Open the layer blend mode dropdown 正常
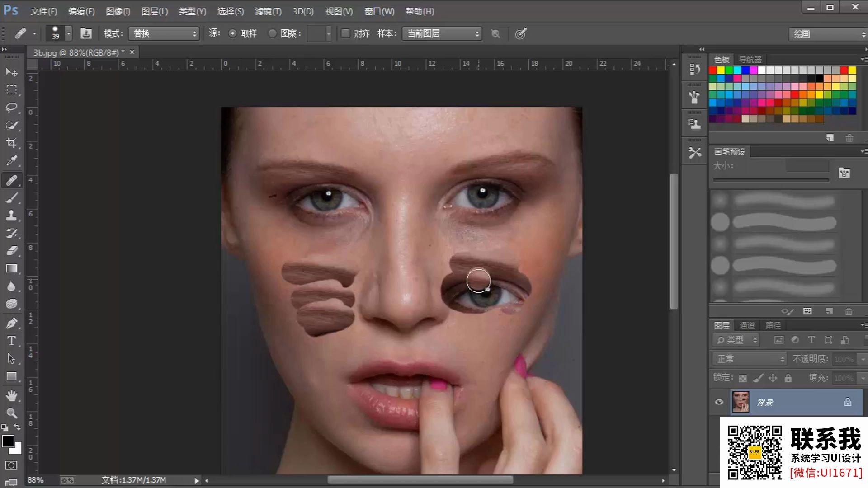 [x=750, y=359]
